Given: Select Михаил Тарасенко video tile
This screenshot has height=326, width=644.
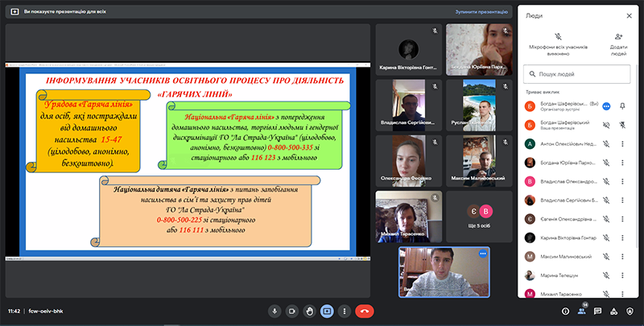Looking at the screenshot, I should [409, 217].
